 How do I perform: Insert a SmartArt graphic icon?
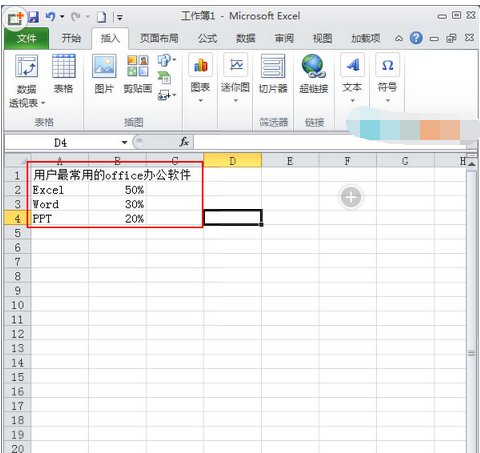[164, 77]
